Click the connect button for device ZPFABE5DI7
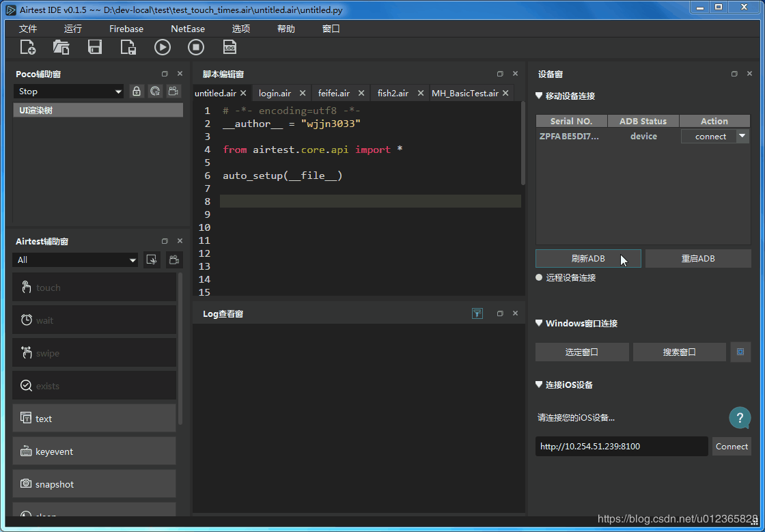The image size is (765, 532). (710, 137)
